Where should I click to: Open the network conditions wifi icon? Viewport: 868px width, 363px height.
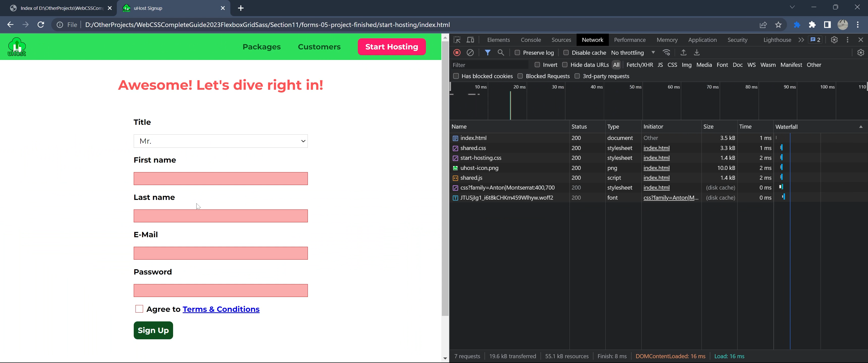tap(666, 52)
